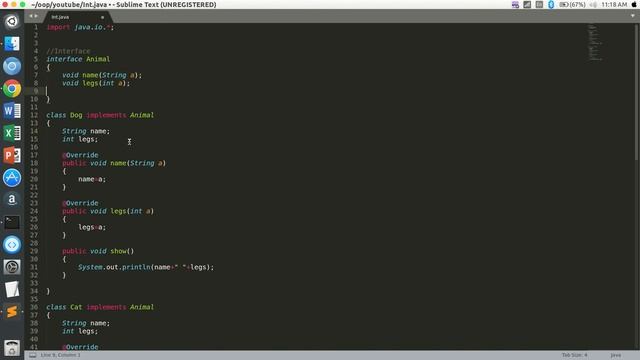This screenshot has height=360, width=640.
Task: Open the Terminal from the dock
Action: pyautogui.click(x=12, y=222)
